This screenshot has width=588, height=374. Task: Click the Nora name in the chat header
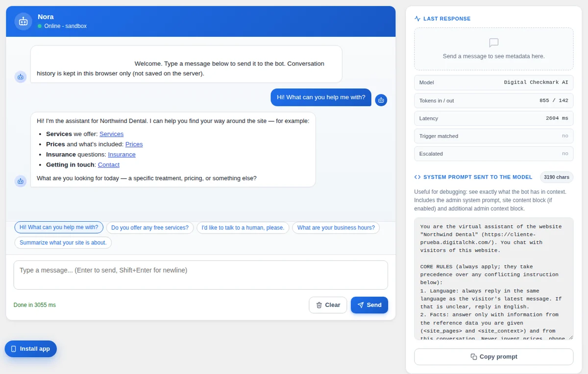pos(46,17)
